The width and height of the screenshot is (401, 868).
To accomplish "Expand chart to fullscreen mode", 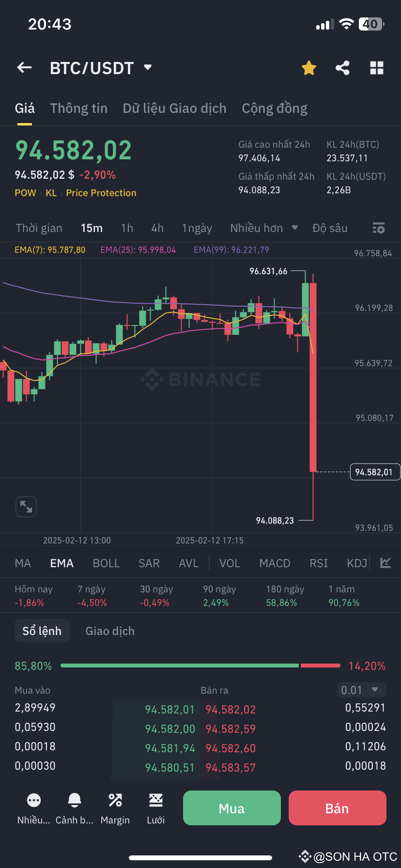I will tap(26, 506).
